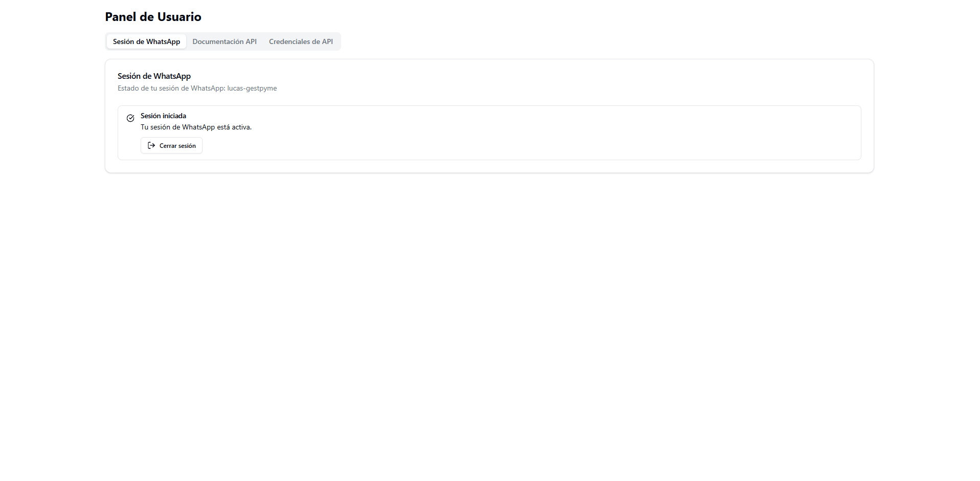Click the word 'API' in Documentación API tab
The height and width of the screenshot is (481, 980).
[251, 41]
